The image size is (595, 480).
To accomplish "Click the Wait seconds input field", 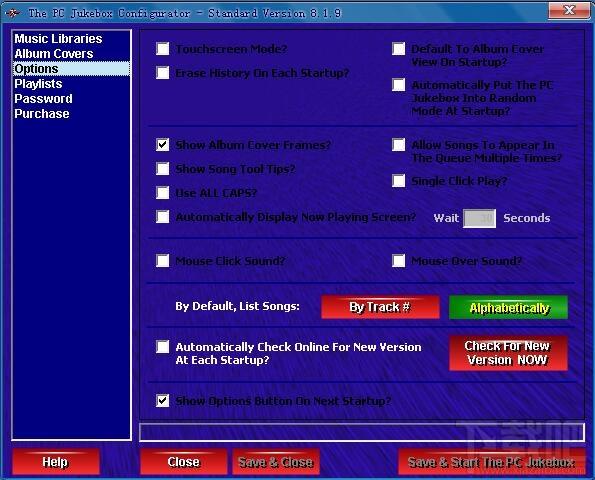I will 479,218.
